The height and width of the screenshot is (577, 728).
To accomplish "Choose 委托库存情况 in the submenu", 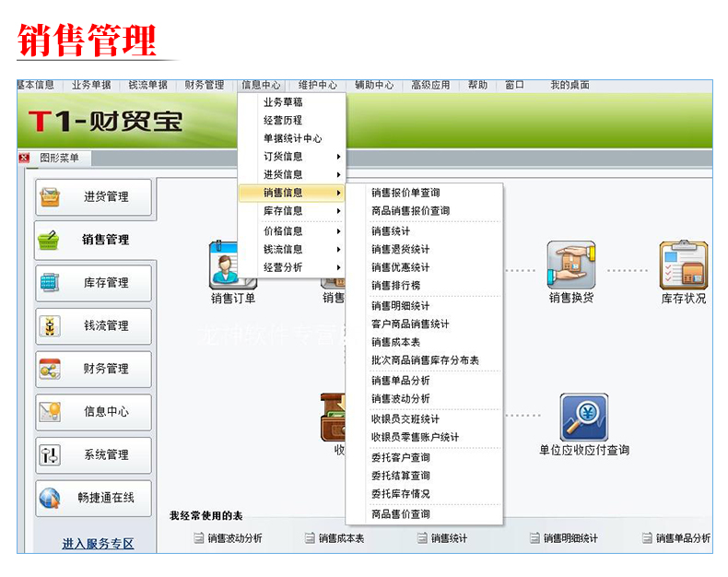I will click(424, 494).
